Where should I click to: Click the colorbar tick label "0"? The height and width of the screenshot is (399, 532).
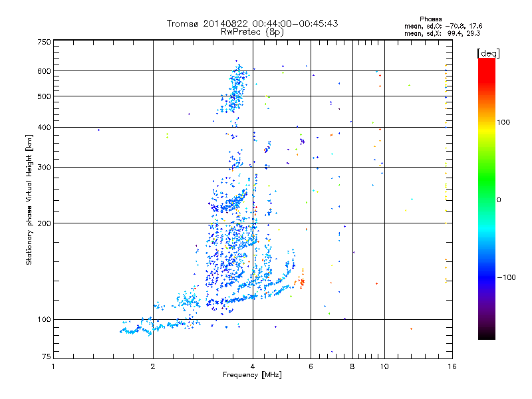coord(499,200)
